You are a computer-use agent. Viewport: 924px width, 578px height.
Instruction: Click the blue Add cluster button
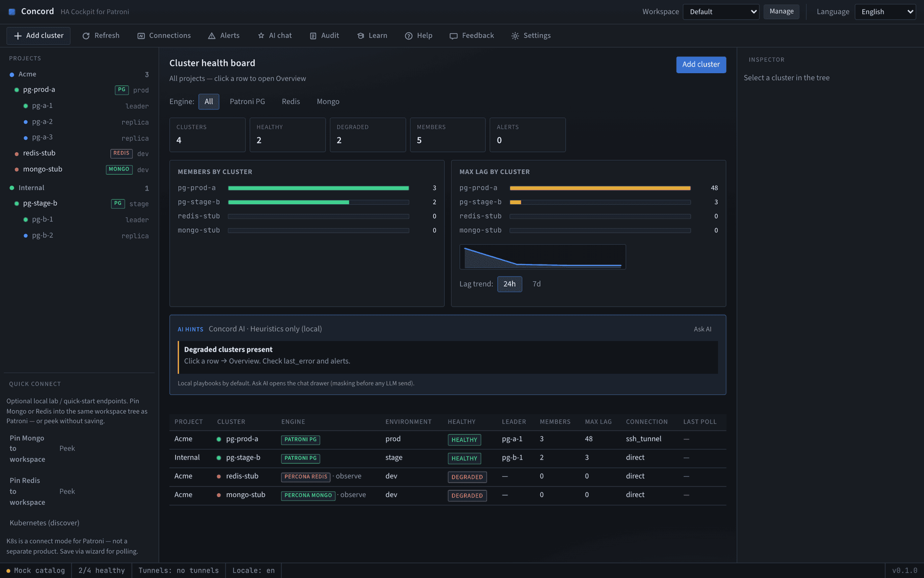[701, 65]
